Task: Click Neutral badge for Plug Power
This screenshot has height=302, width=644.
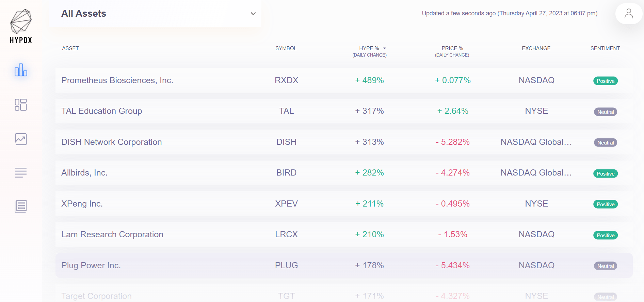Action: tap(606, 266)
